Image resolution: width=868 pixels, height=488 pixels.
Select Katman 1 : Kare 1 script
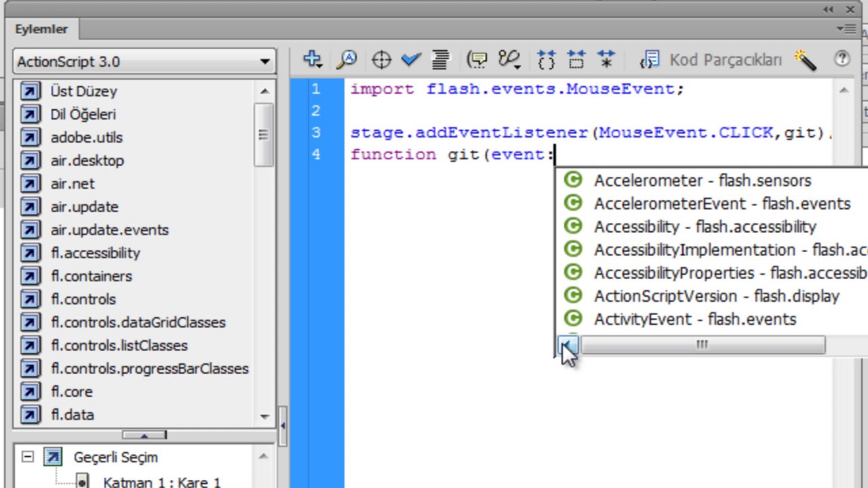[162, 482]
